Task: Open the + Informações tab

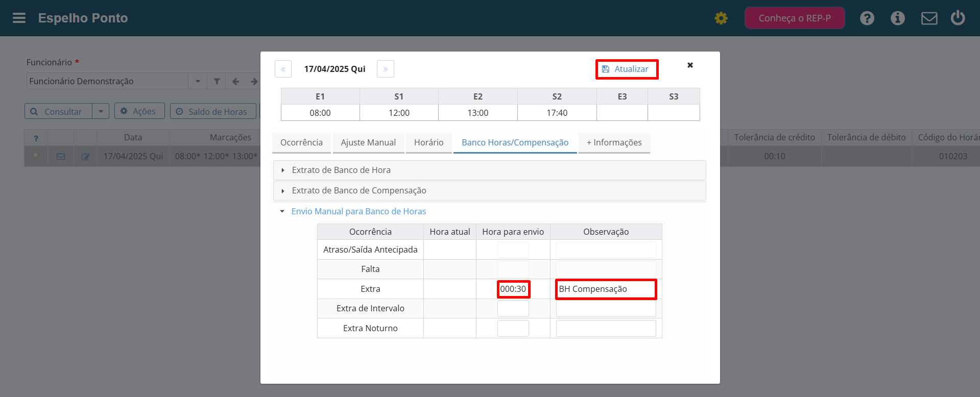Action: (614, 143)
